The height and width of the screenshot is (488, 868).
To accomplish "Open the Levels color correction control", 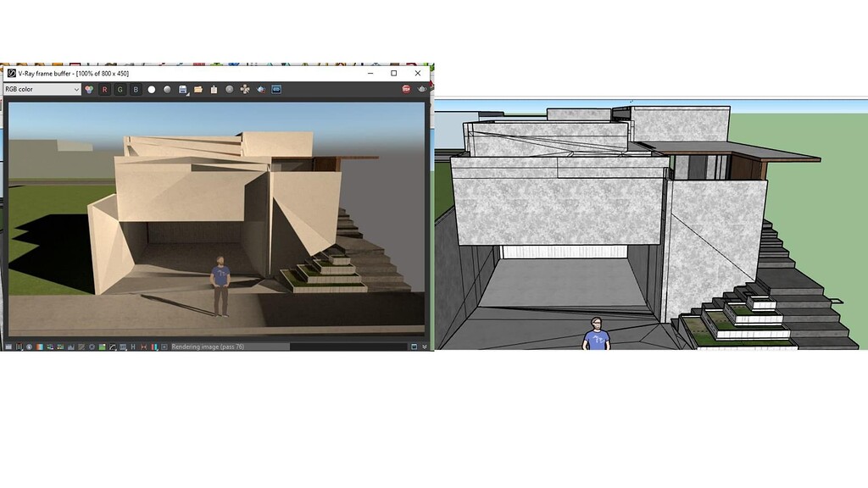I will (70, 345).
